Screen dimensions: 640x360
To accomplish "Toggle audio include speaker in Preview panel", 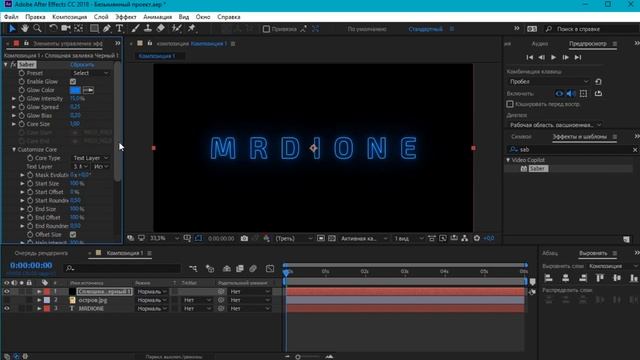I will point(571,94).
